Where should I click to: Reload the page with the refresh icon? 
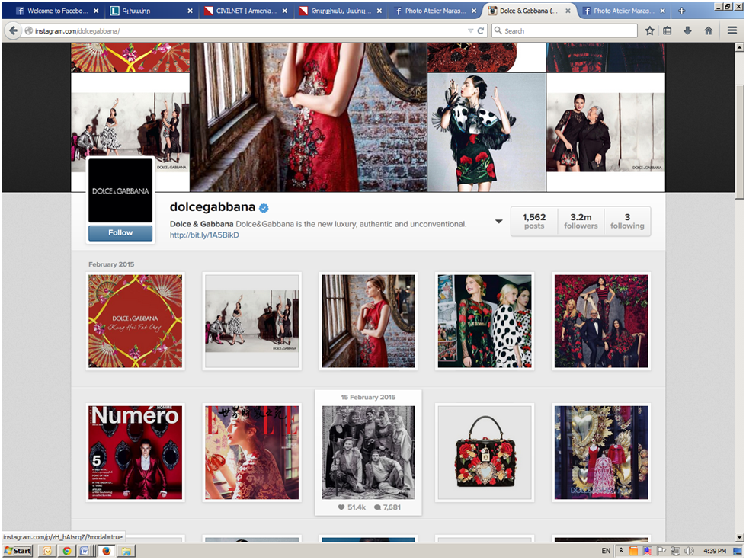click(x=481, y=31)
